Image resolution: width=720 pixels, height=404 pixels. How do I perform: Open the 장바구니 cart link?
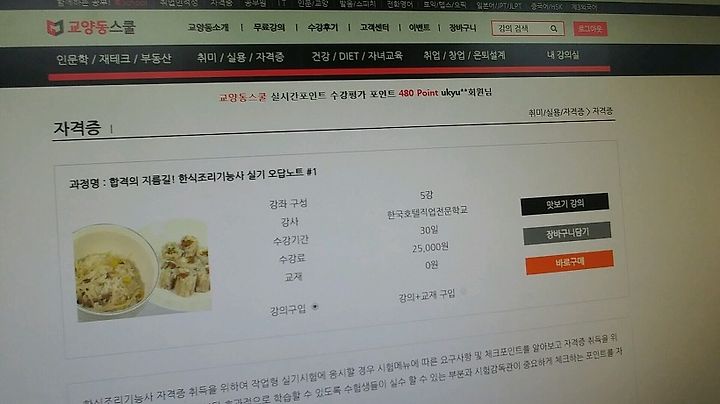click(462, 28)
